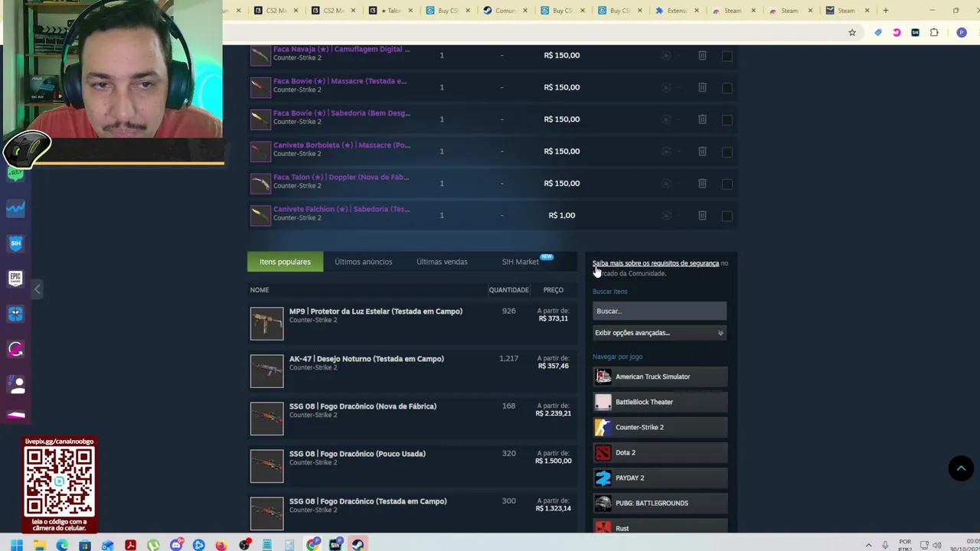Browse PAYDAY 2 items
Image resolution: width=980 pixels, height=551 pixels.
659,478
